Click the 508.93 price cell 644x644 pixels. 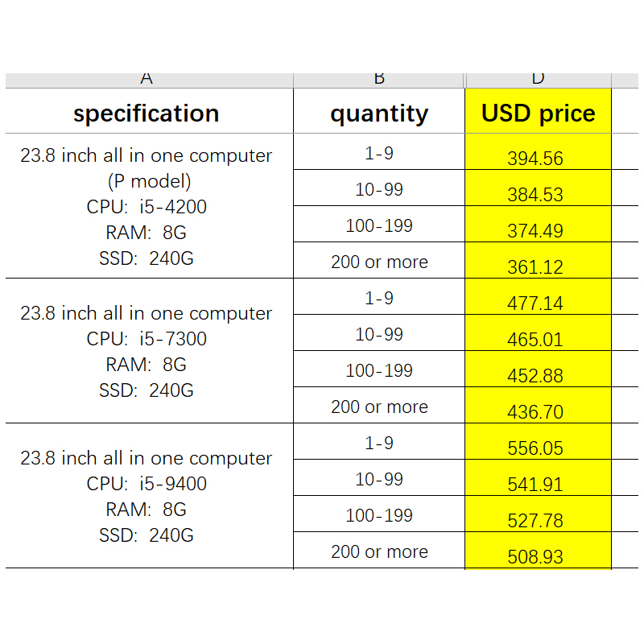pyautogui.click(x=536, y=553)
